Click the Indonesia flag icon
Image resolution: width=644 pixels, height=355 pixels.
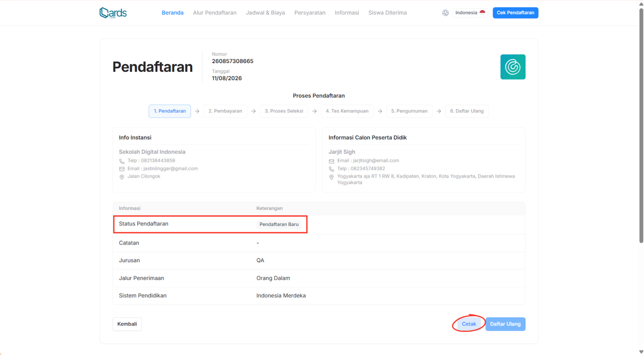[x=482, y=13]
